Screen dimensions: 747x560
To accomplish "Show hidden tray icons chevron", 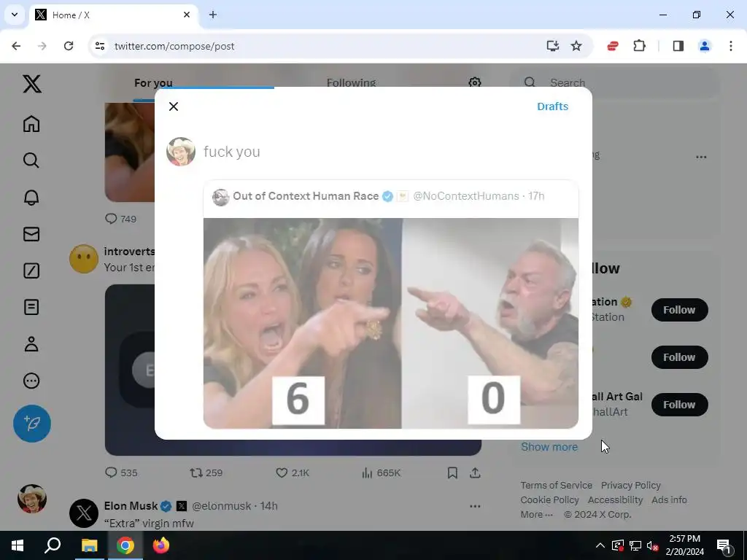I will 600,545.
